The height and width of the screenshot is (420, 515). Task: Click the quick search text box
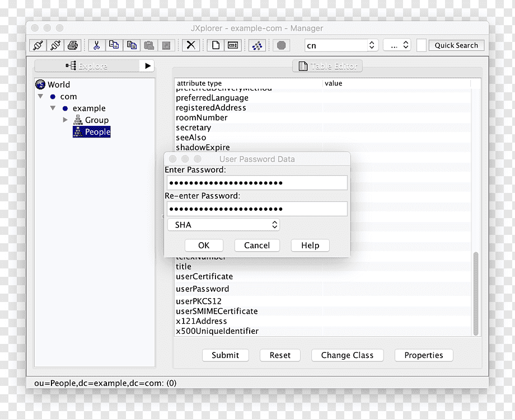422,45
